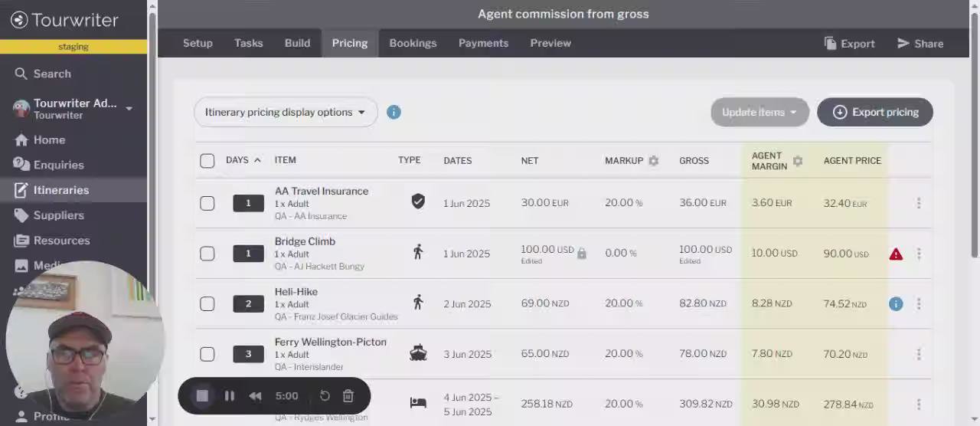Open the Payments tab
Image resolution: width=980 pixels, height=426 pixels.
click(x=483, y=43)
